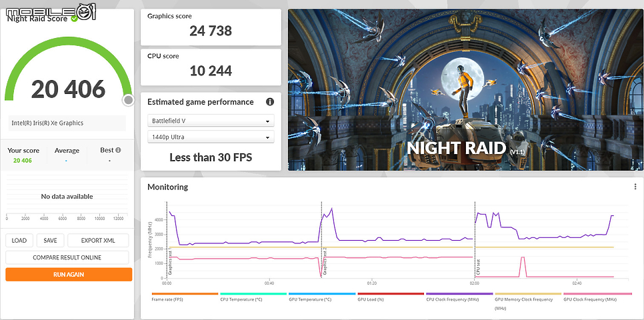Click the EXPORT XML button
This screenshot has width=644, height=320.
pyautogui.click(x=98, y=241)
